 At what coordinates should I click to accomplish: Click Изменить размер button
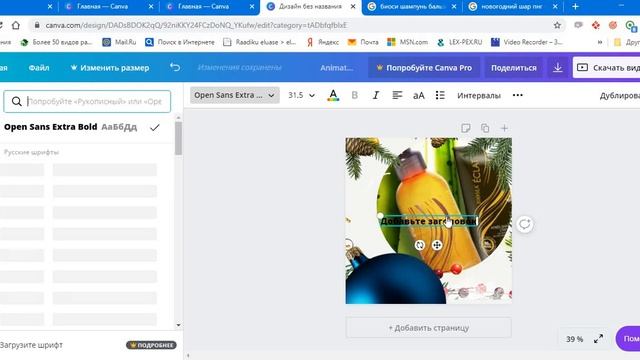(x=109, y=68)
